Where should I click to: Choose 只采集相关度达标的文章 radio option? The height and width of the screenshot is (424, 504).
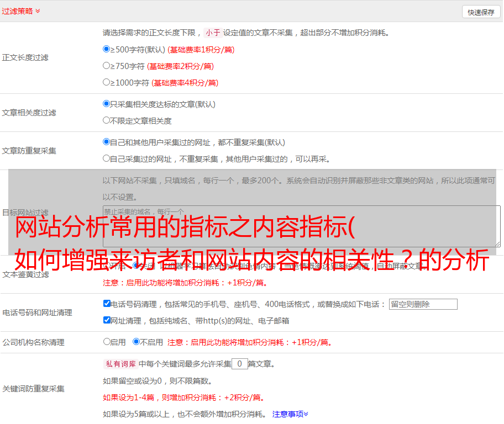point(106,104)
